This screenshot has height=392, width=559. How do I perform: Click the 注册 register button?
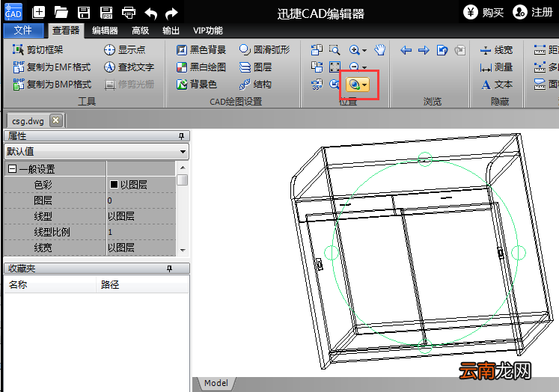[x=533, y=13]
